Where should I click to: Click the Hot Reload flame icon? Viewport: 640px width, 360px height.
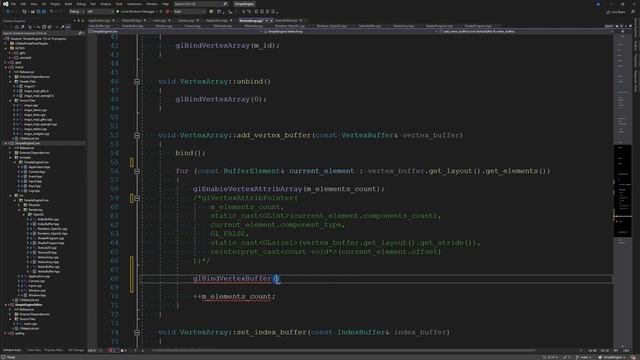[167, 12]
